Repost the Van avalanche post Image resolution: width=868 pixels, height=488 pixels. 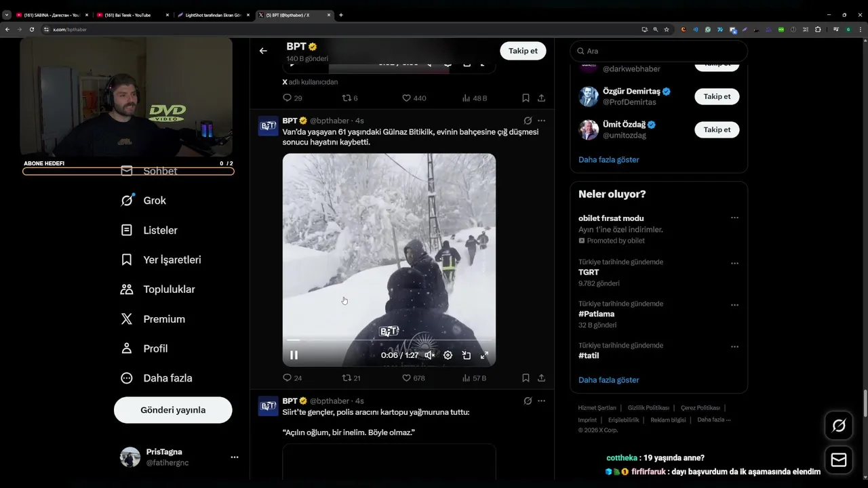[351, 378]
